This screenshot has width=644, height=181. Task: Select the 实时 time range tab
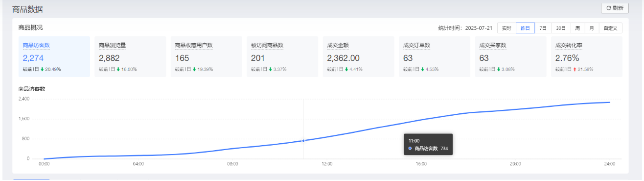tap(506, 28)
